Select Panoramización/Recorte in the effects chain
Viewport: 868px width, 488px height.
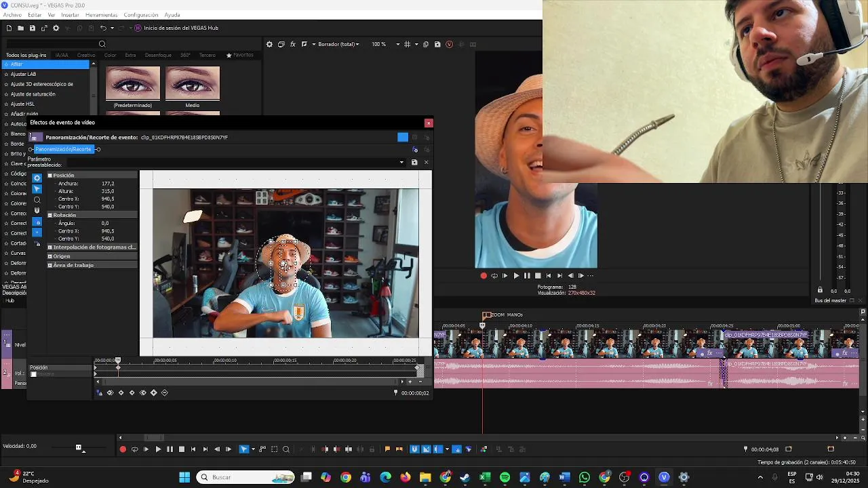coord(63,149)
